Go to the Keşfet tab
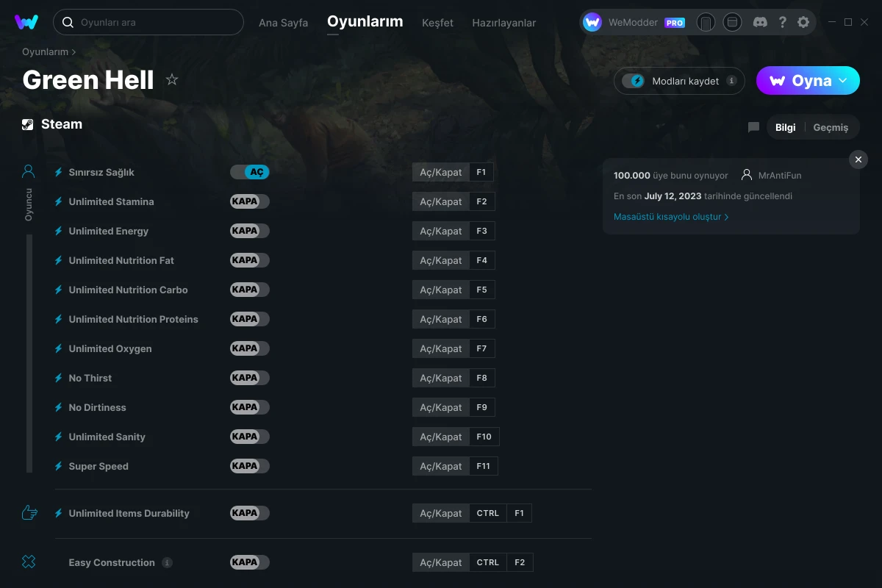882x588 pixels. (437, 23)
